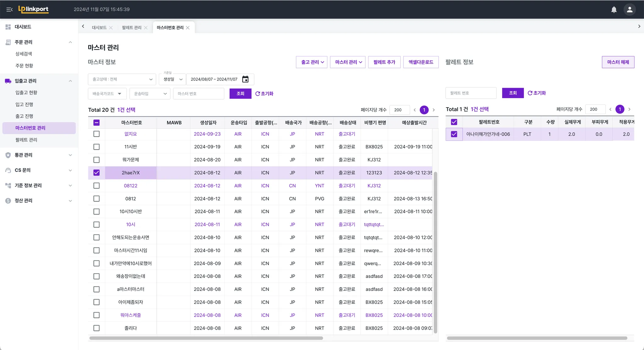Uncheck the pallet 아나이해가안가네-006 checkbox
The height and width of the screenshot is (350, 644).
tap(454, 134)
